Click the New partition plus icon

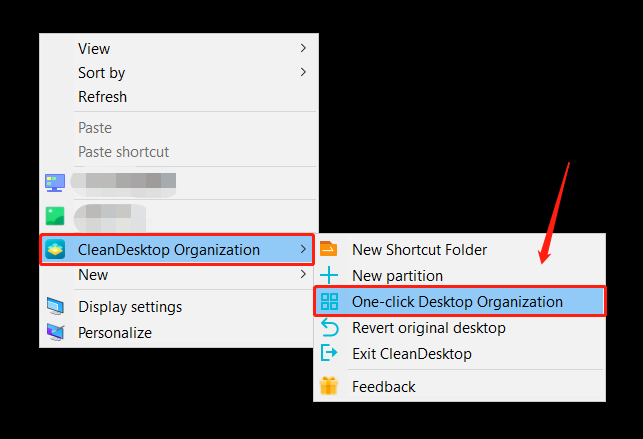click(x=329, y=275)
